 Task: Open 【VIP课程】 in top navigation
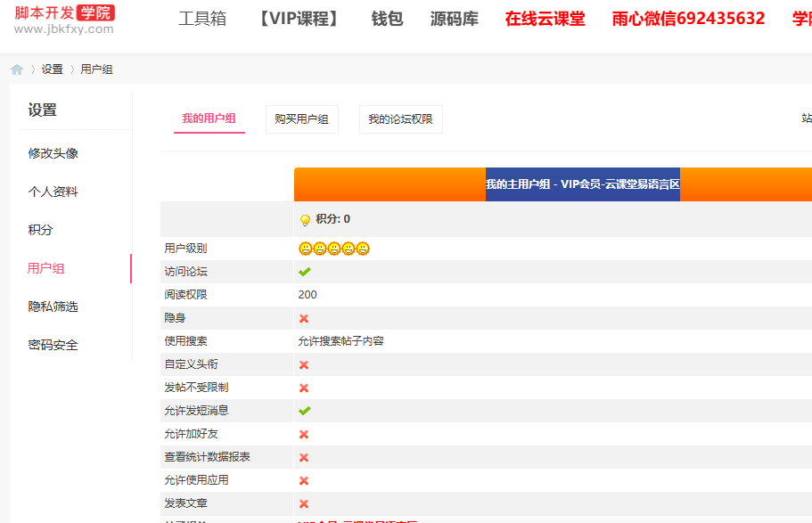pyautogui.click(x=299, y=19)
